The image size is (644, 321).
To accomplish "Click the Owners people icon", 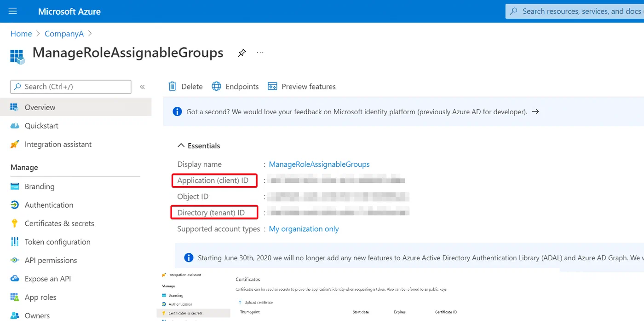I will click(x=15, y=315).
